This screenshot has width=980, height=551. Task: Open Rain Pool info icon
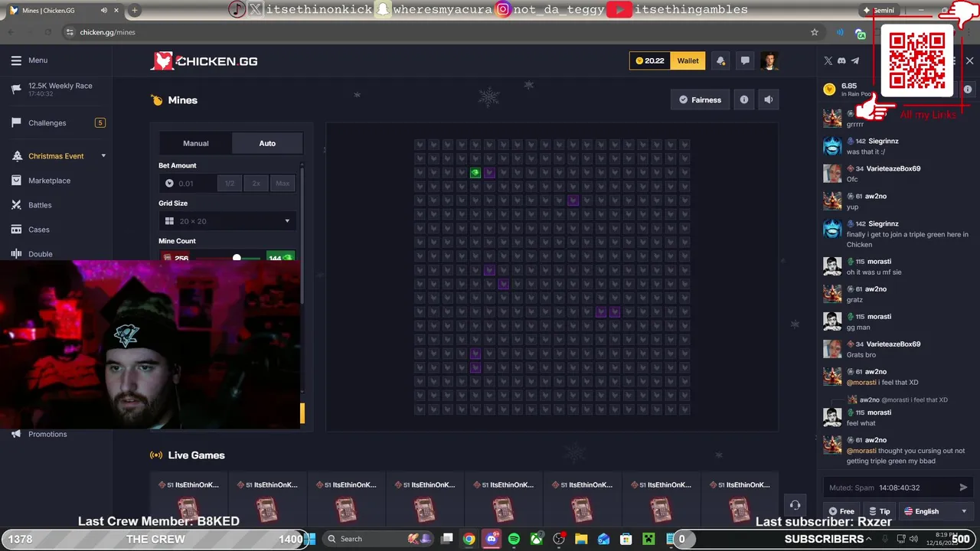point(967,90)
